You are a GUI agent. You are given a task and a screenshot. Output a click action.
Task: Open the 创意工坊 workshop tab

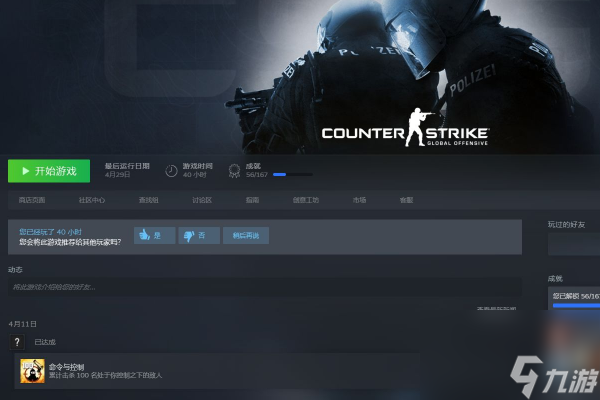(x=306, y=200)
